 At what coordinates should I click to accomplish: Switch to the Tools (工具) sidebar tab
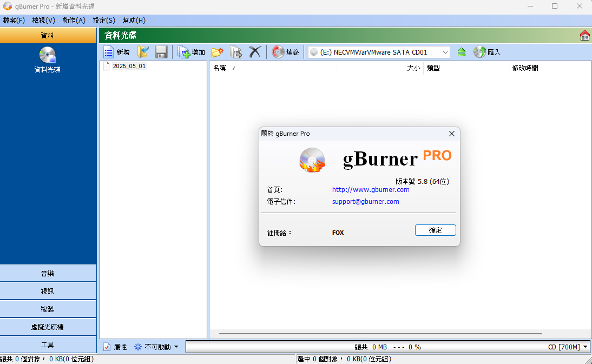click(48, 345)
